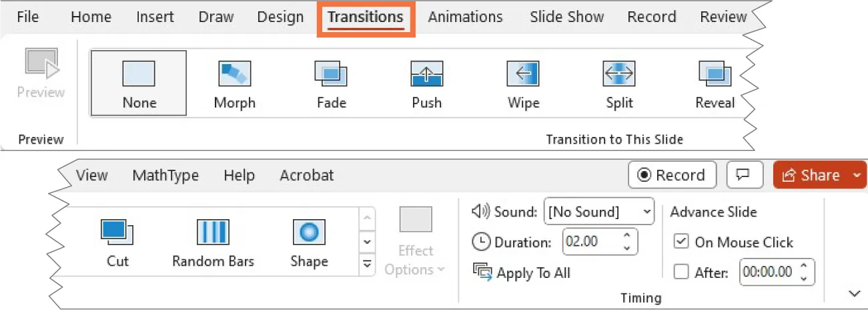Pick the Reveal transition

715,84
